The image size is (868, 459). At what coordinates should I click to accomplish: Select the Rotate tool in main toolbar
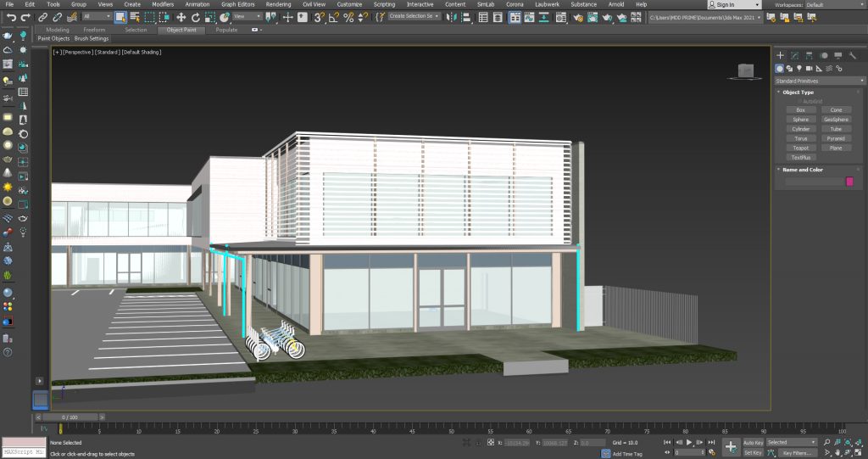(x=196, y=17)
